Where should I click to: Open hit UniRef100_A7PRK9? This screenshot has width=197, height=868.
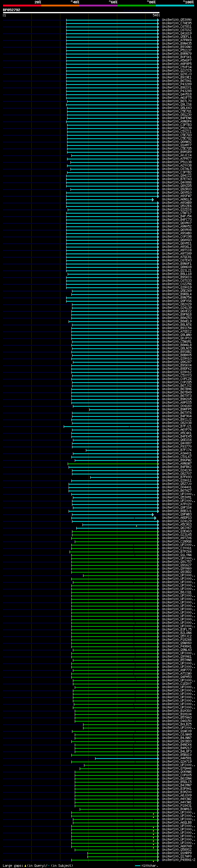(x=176, y=40)
